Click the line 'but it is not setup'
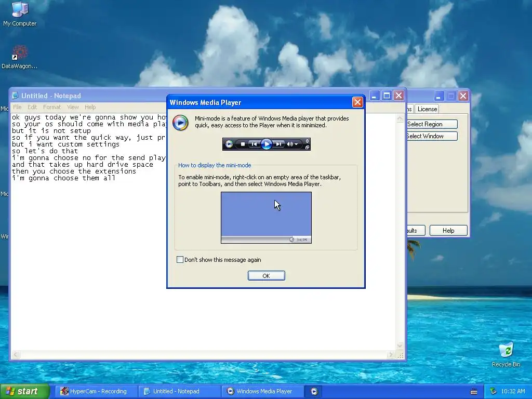 tap(51, 130)
